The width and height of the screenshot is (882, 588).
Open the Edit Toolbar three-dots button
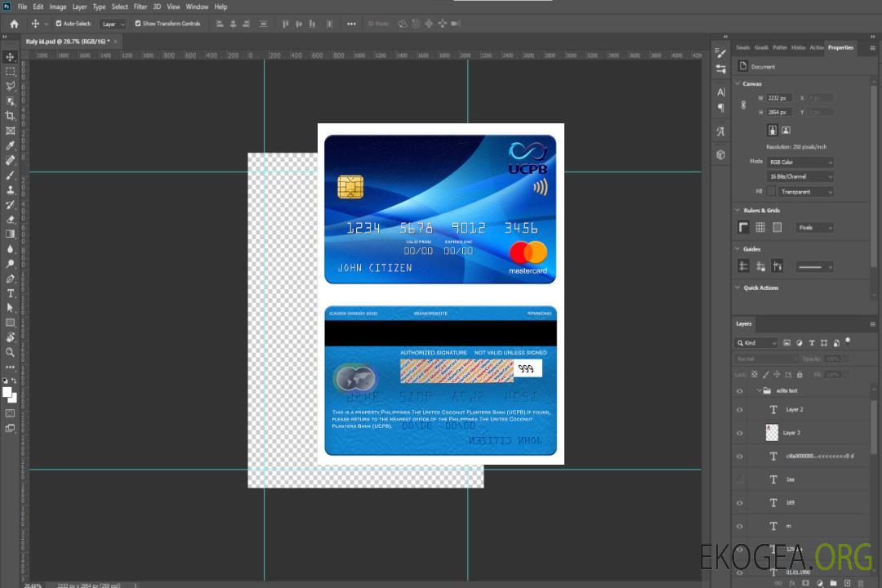pyautogui.click(x=10, y=367)
